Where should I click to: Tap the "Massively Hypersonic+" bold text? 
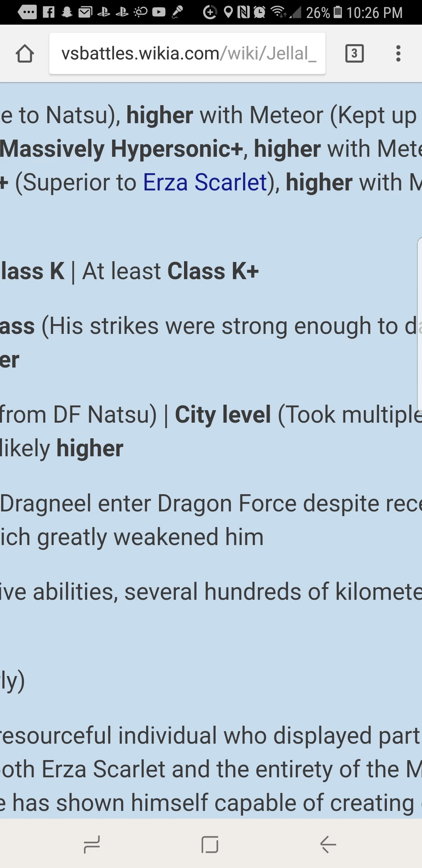(121, 149)
